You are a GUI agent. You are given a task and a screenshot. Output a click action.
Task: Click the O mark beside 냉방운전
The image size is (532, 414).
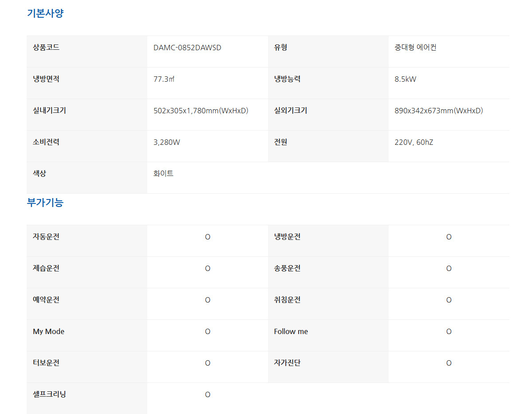[449, 237]
